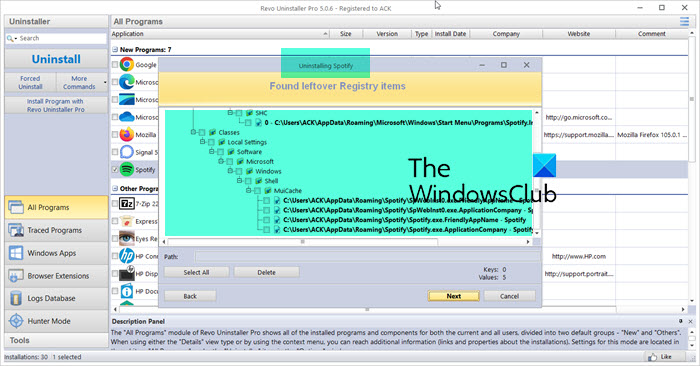
Task: Collapse the New Programs group
Action: point(115,50)
